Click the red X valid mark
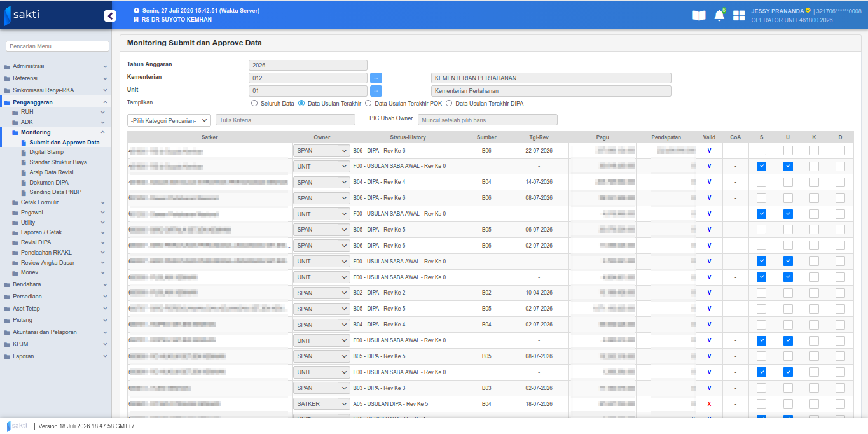Image resolution: width=868 pixels, height=434 pixels. [709, 404]
